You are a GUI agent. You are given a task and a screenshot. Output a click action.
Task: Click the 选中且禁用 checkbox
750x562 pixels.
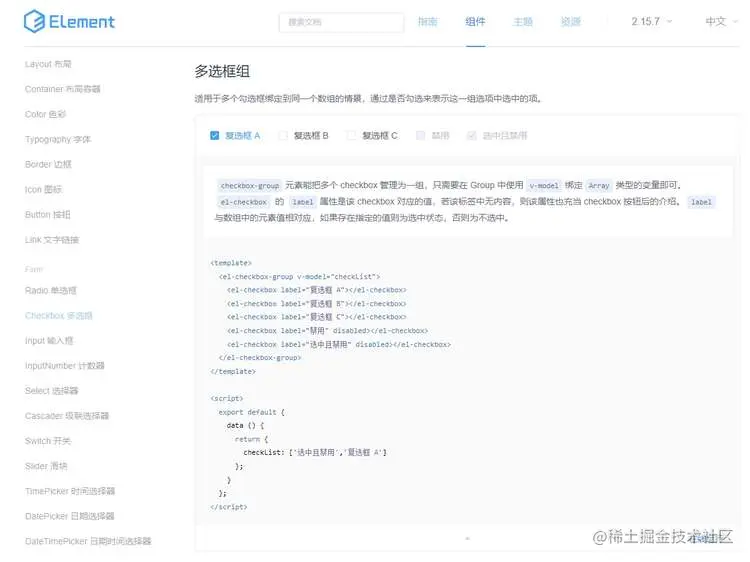[x=472, y=135]
